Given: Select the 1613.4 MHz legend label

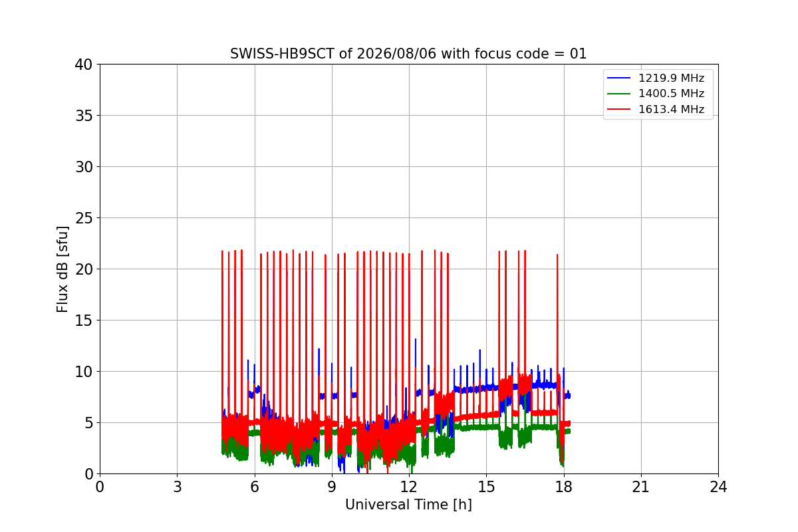Looking at the screenshot, I should (x=671, y=110).
